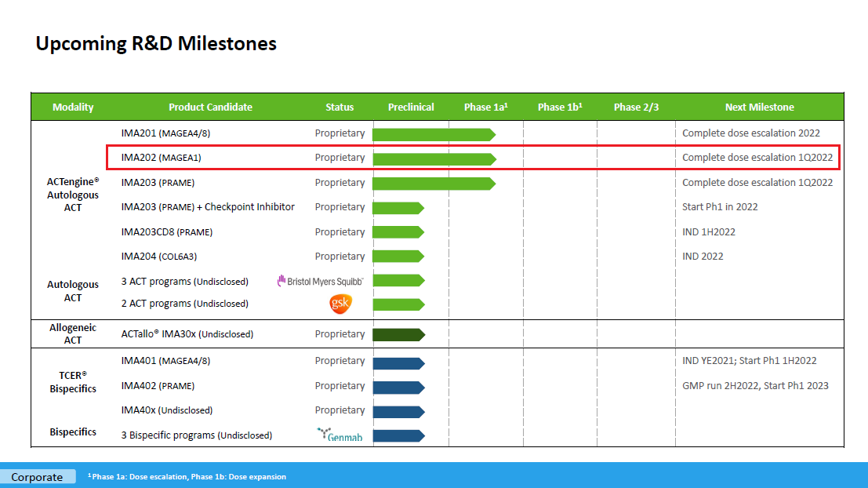Click the IMA402 blue progress arrow

(398, 387)
